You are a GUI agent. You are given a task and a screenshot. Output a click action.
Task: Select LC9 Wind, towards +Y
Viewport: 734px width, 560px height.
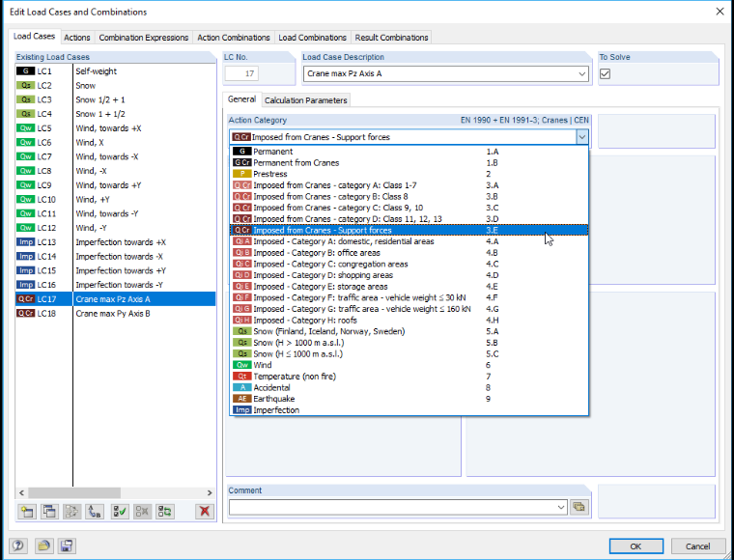click(x=116, y=185)
